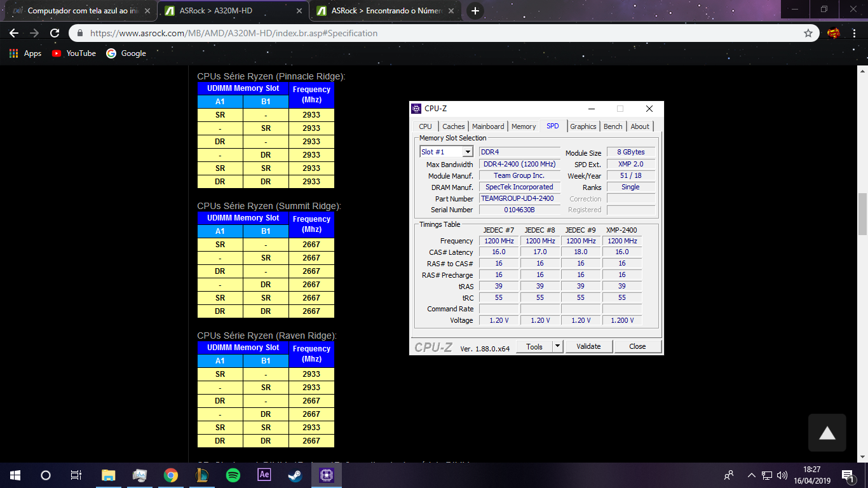Open Spotify from the taskbar
This screenshot has height=488, width=868.
click(x=233, y=475)
